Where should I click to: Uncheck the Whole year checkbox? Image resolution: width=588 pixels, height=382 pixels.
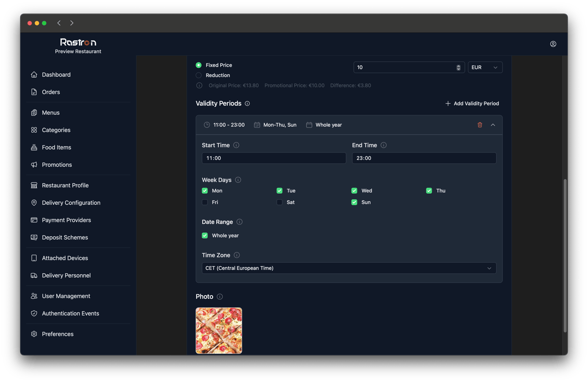pyautogui.click(x=205, y=236)
